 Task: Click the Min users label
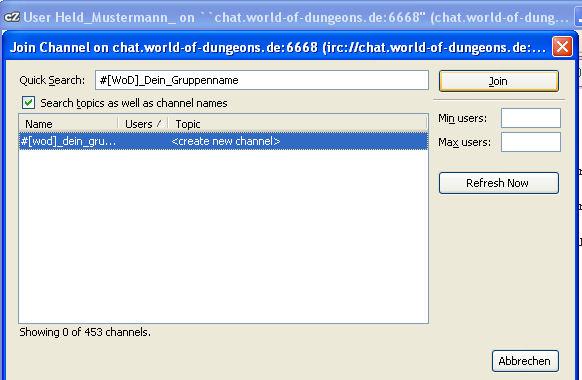coord(462,118)
